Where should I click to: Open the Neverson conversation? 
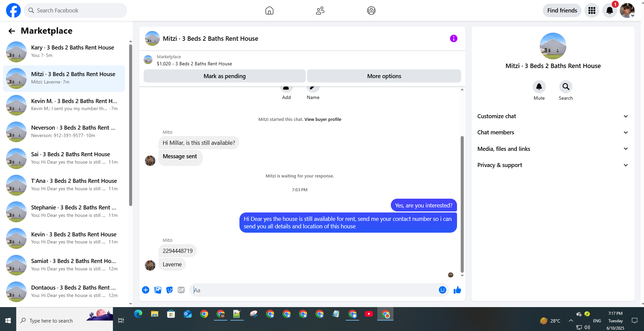coord(64,132)
